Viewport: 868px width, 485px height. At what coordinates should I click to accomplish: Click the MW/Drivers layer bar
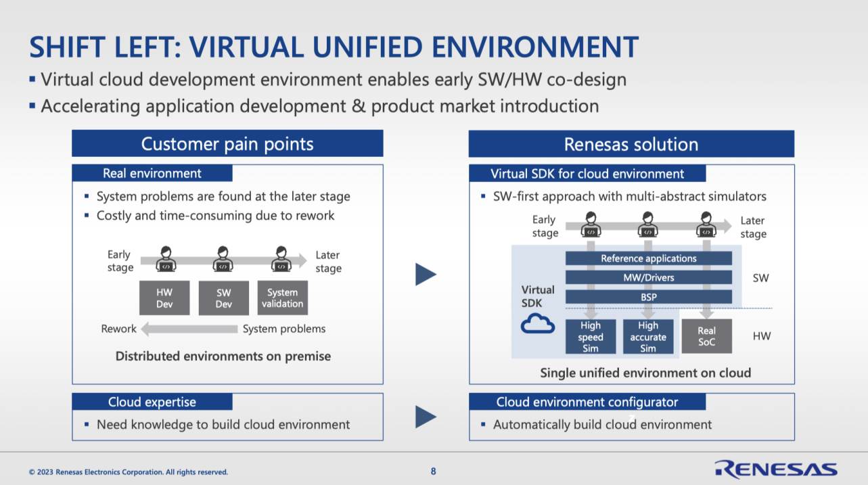[648, 277]
